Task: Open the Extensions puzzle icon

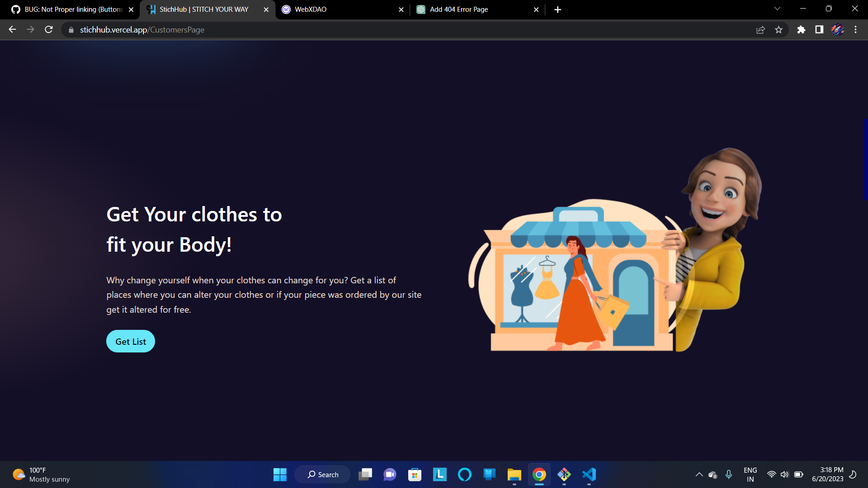Action: (x=801, y=30)
